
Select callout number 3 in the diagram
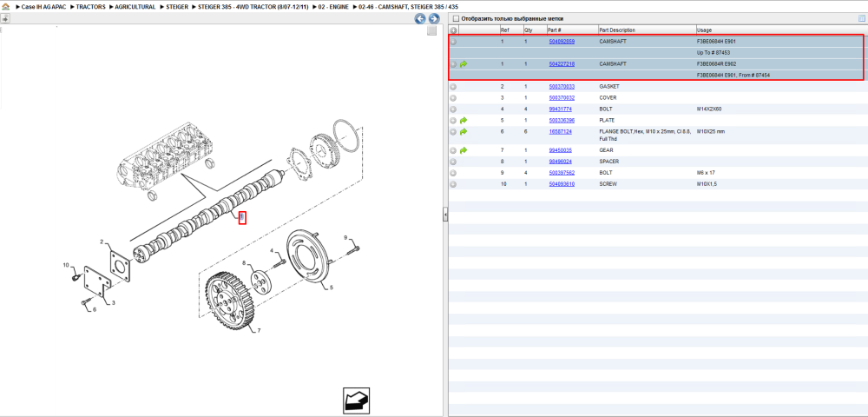pos(113,303)
